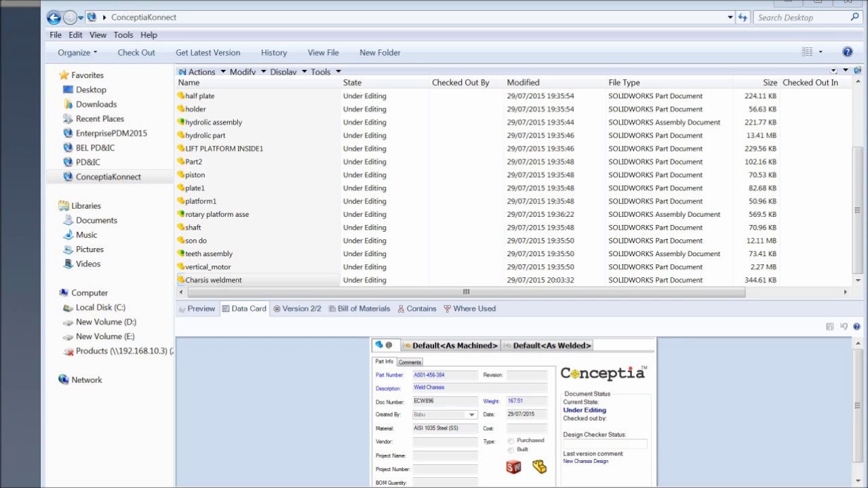
Task: Click the blue part @ configuration tab
Action: 384,345
